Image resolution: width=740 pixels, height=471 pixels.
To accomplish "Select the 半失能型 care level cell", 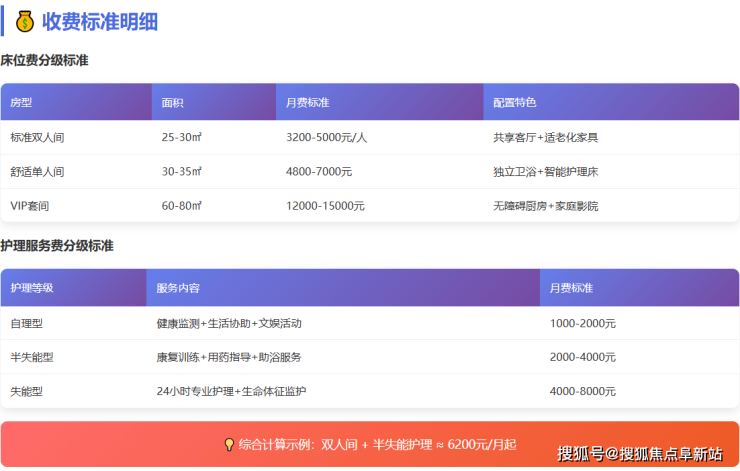I will (32, 357).
